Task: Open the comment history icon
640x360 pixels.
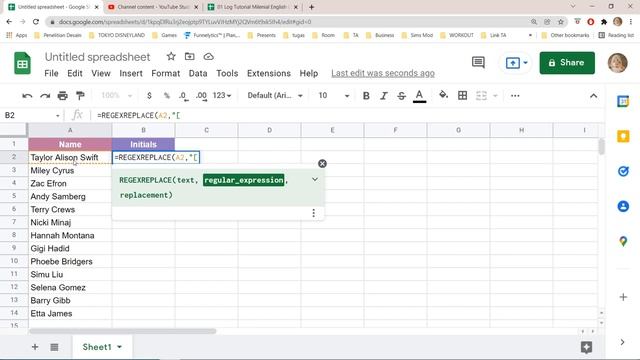Action: click(x=478, y=62)
